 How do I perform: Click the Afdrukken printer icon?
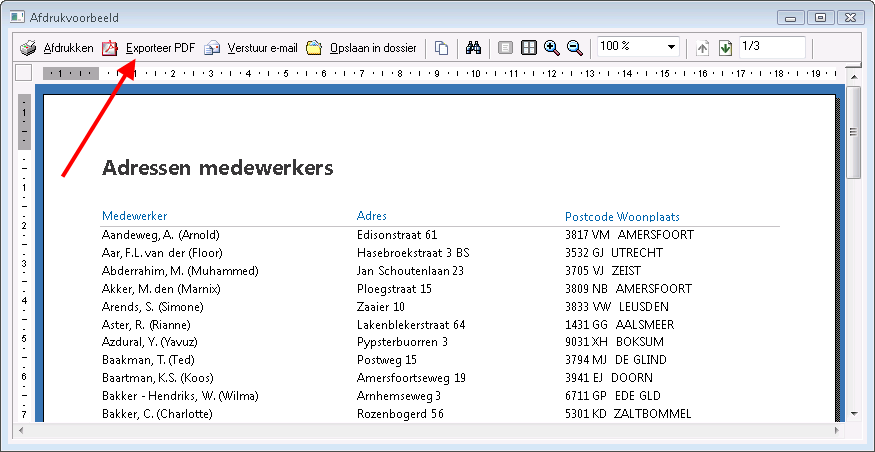28,49
